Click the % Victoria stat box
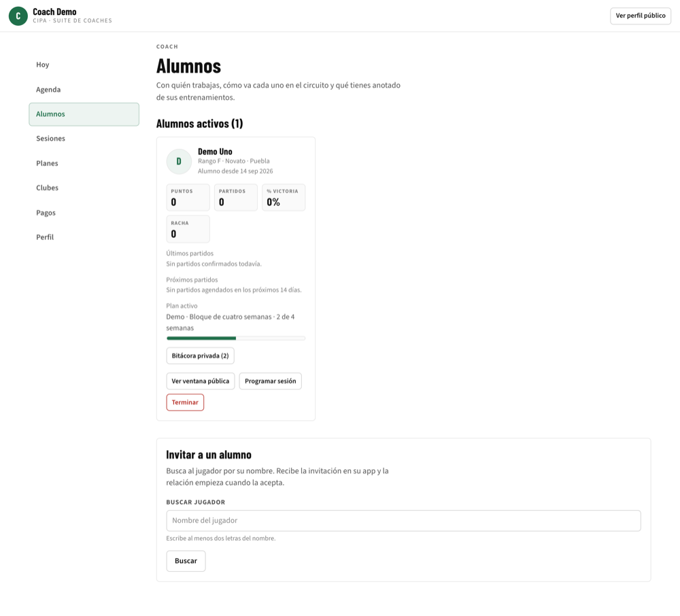The height and width of the screenshot is (616, 680). pyautogui.click(x=284, y=198)
